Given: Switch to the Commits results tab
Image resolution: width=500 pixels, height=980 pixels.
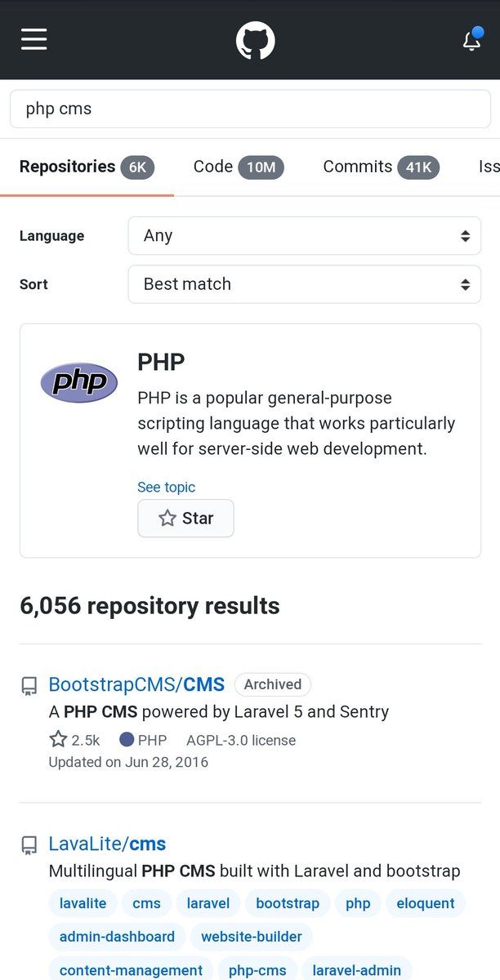Looking at the screenshot, I should click(x=382, y=167).
